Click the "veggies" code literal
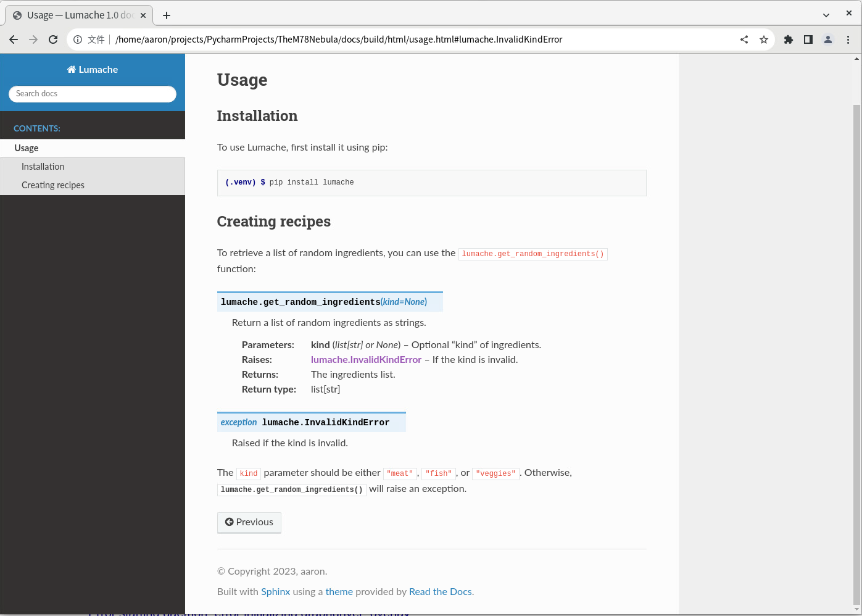This screenshot has height=616, width=862. pyautogui.click(x=495, y=473)
